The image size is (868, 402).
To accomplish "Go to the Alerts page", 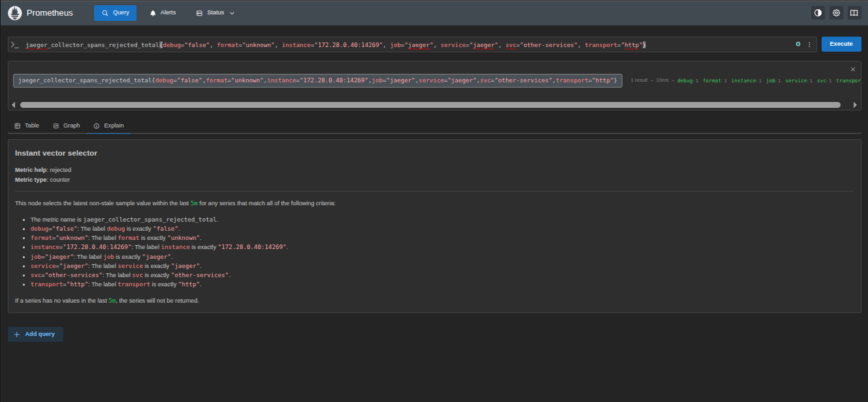I will 163,13.
